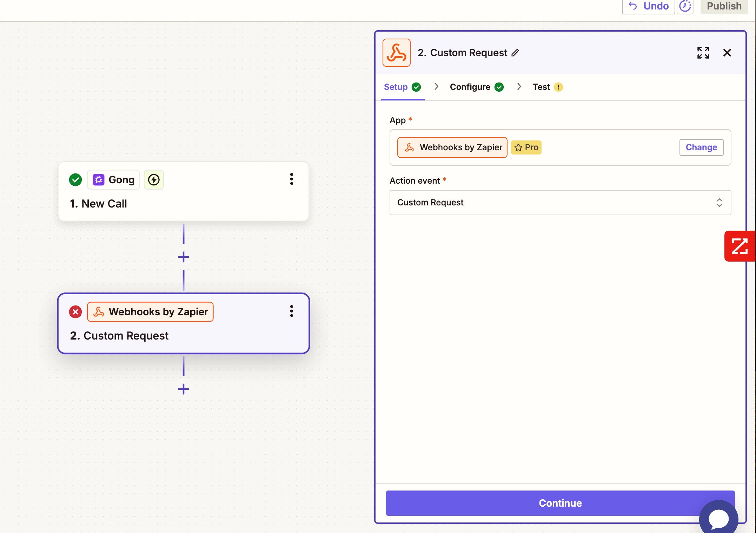This screenshot has width=756, height=533.
Task: Click the '1. New Call' step title
Action: pos(98,204)
